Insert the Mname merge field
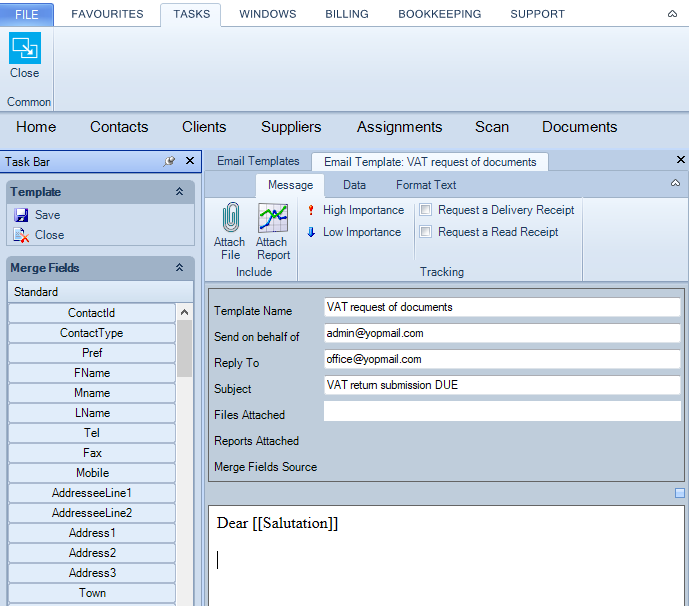Screen dimensions: 689x606 point(91,393)
